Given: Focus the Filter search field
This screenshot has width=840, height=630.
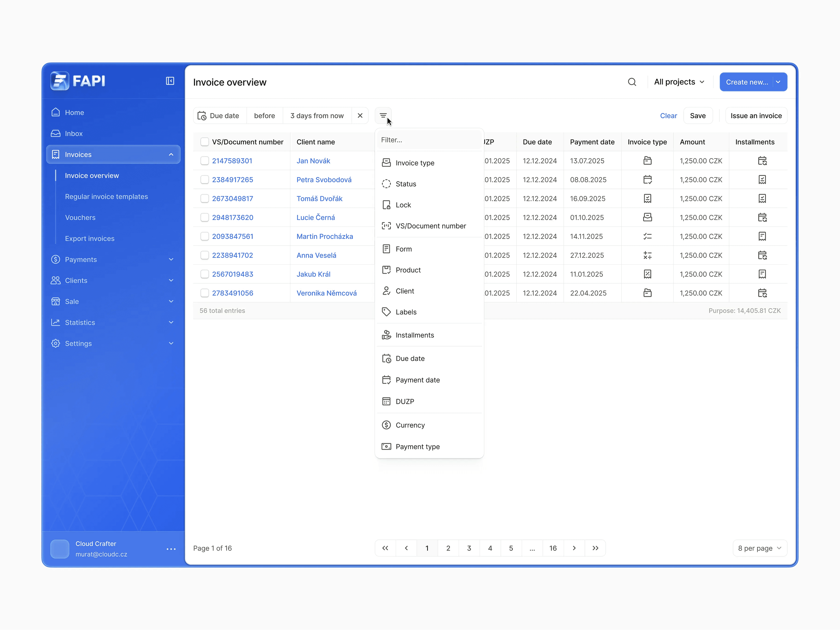Looking at the screenshot, I should (x=429, y=140).
